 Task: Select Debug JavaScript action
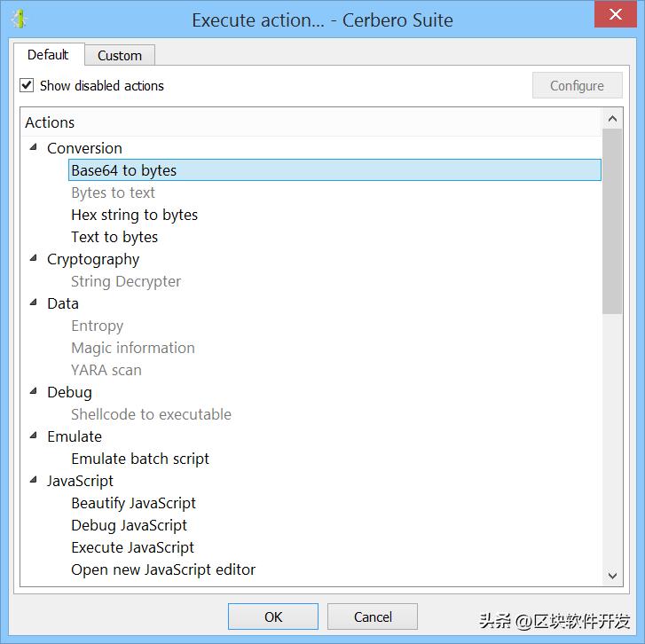tap(130, 525)
